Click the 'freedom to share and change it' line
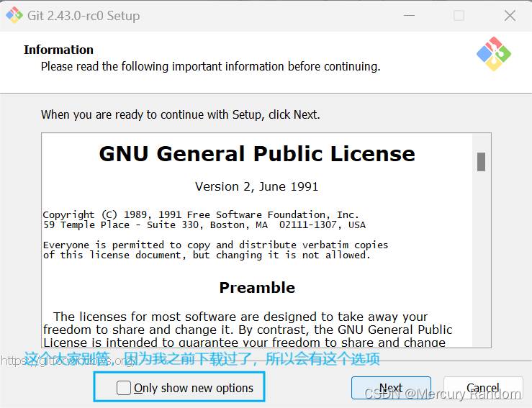Viewport: 532px width, 408px height. [248, 330]
